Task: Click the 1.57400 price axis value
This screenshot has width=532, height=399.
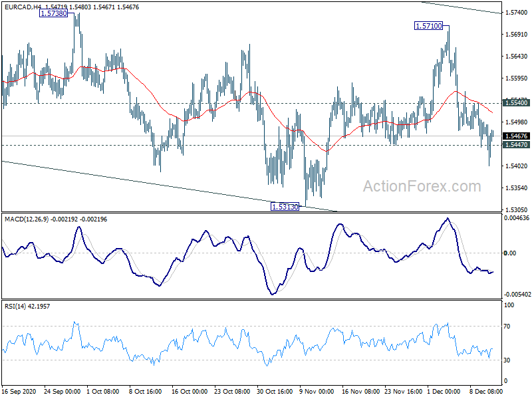Action: [x=517, y=13]
